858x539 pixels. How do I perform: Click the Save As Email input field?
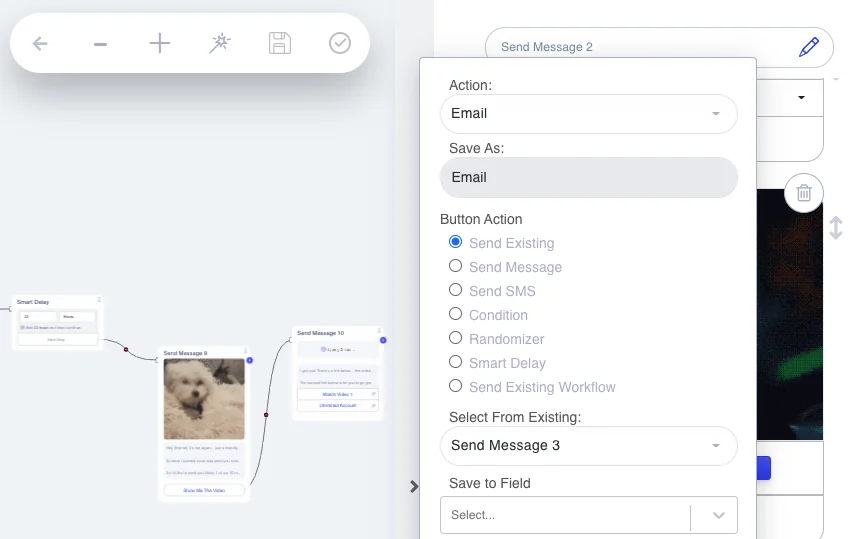click(589, 177)
